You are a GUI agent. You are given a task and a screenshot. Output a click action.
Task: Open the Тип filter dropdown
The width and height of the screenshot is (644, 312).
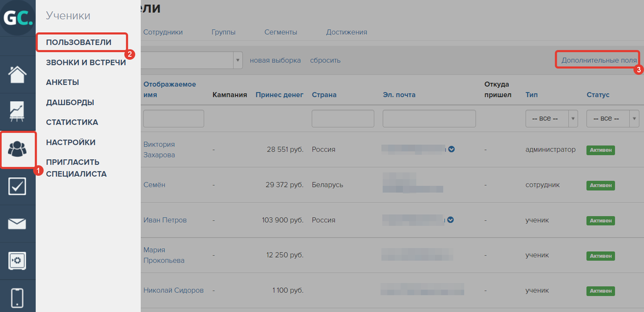(x=551, y=118)
